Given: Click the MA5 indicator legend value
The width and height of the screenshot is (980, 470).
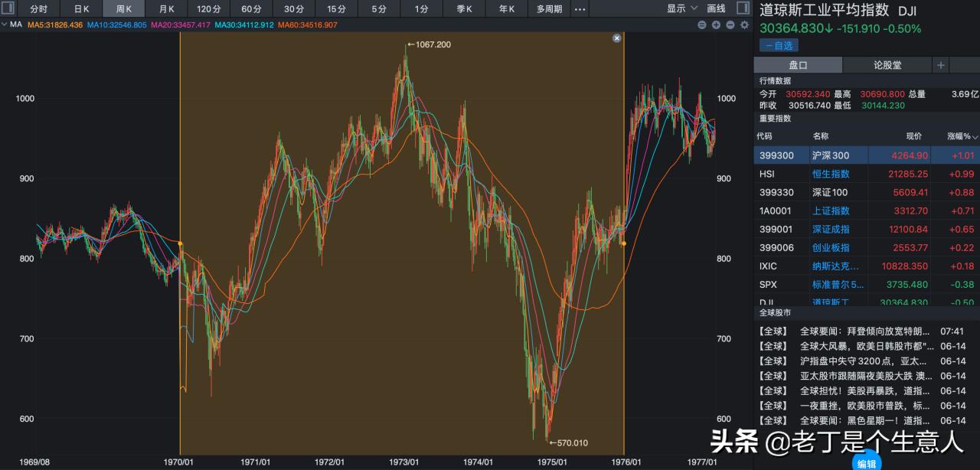Looking at the screenshot, I should point(55,24).
